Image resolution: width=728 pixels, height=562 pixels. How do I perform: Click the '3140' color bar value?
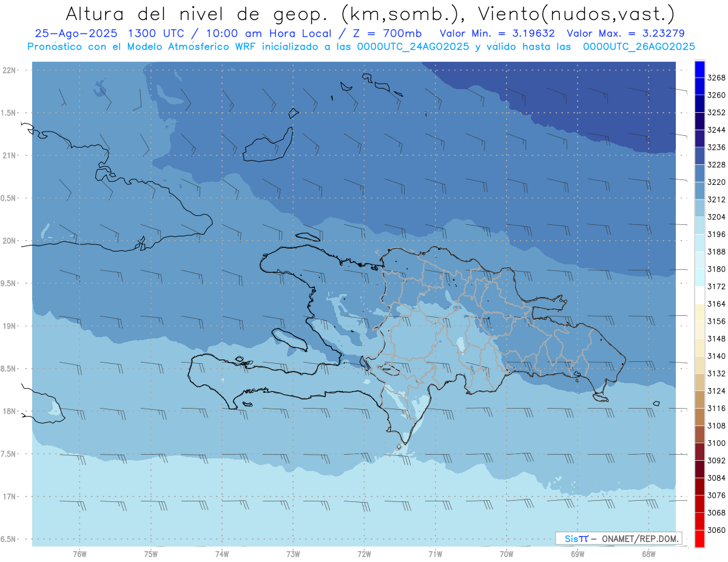tap(717, 356)
